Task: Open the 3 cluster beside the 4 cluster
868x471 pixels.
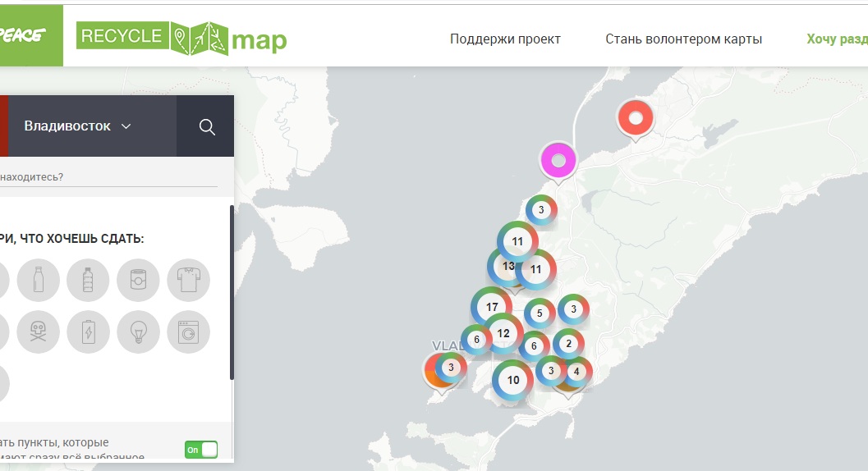Action: [551, 371]
